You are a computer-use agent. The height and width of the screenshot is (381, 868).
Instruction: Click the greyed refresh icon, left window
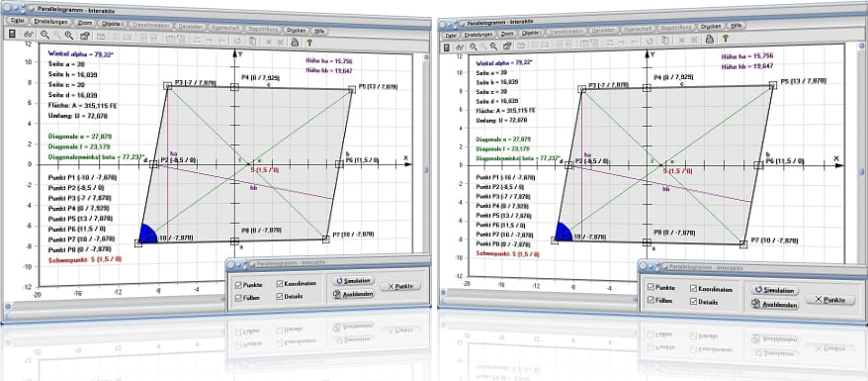click(x=237, y=40)
